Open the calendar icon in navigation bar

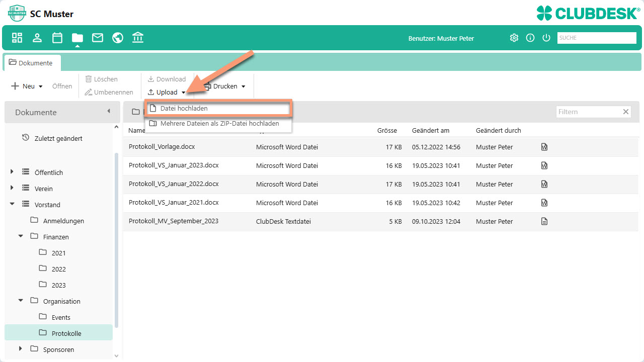pos(57,38)
